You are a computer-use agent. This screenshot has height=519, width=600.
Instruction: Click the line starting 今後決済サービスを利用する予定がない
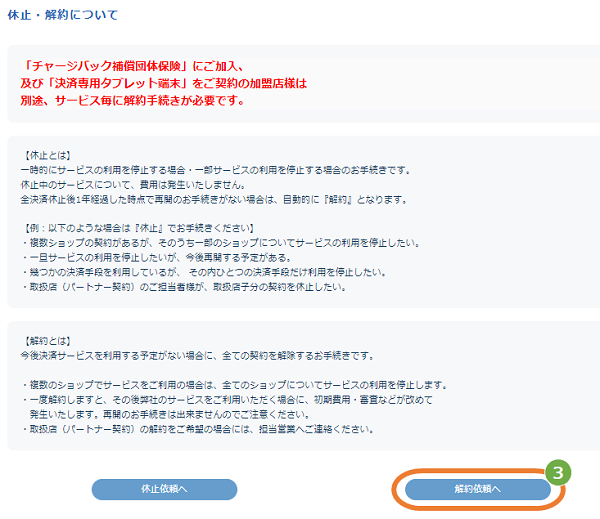197,356
